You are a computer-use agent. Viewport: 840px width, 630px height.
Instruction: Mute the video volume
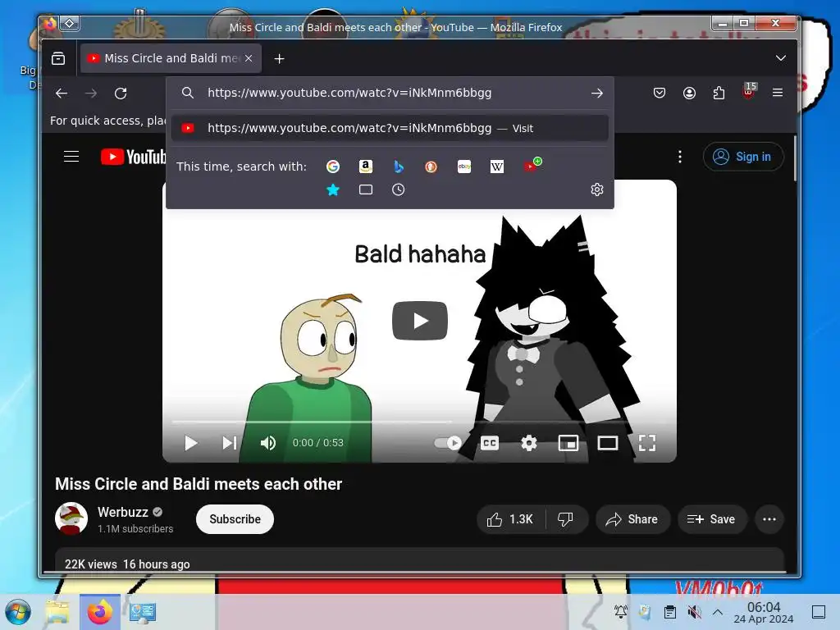pyautogui.click(x=268, y=443)
